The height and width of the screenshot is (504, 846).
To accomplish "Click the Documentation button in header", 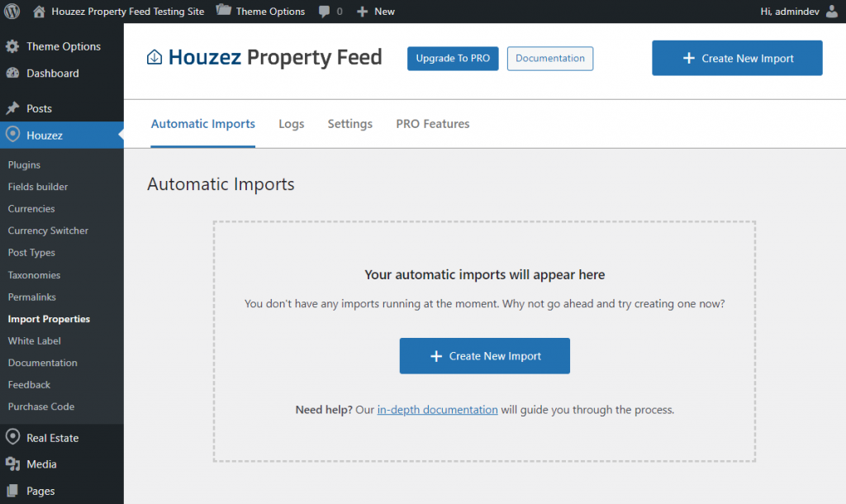I will tap(549, 59).
